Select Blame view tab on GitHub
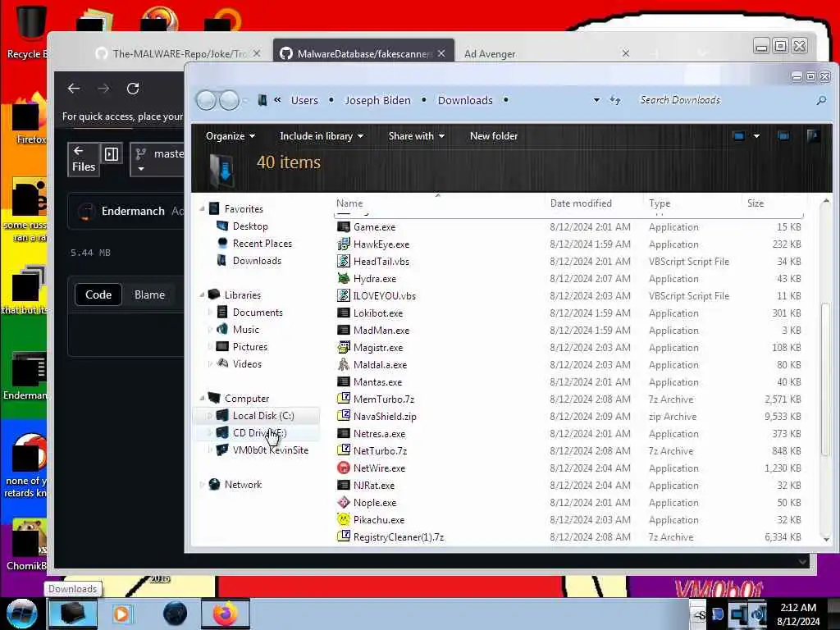 149,294
